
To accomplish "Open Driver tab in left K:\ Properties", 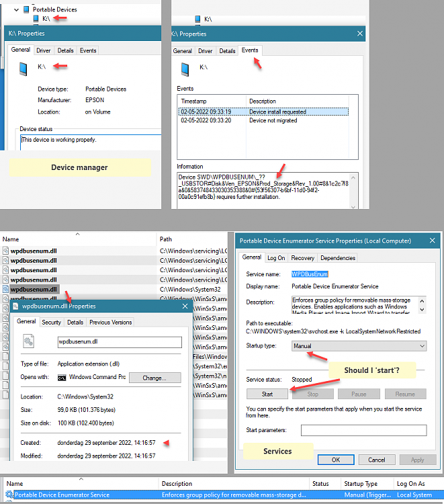I will pyautogui.click(x=44, y=50).
